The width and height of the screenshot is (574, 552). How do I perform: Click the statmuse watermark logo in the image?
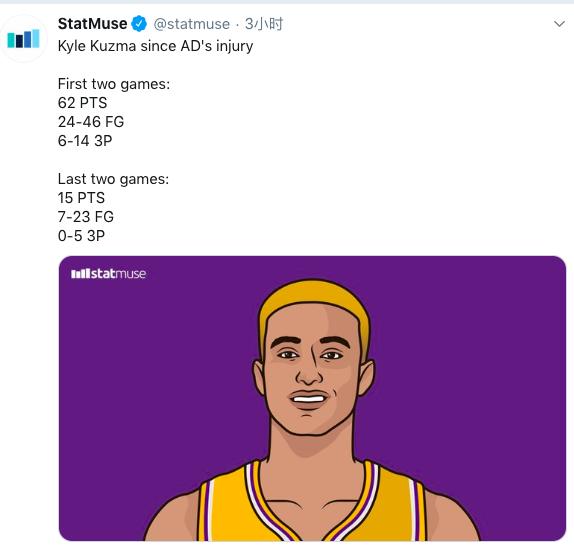pos(108,273)
